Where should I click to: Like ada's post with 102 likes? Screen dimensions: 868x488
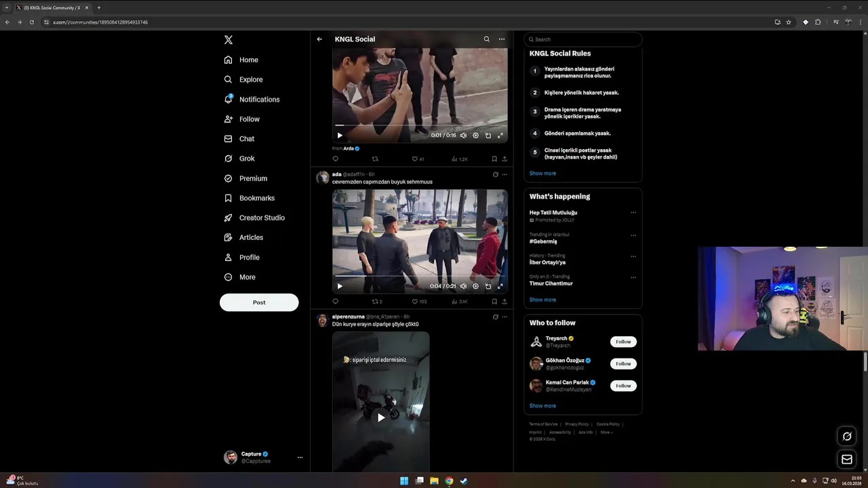tap(419, 302)
